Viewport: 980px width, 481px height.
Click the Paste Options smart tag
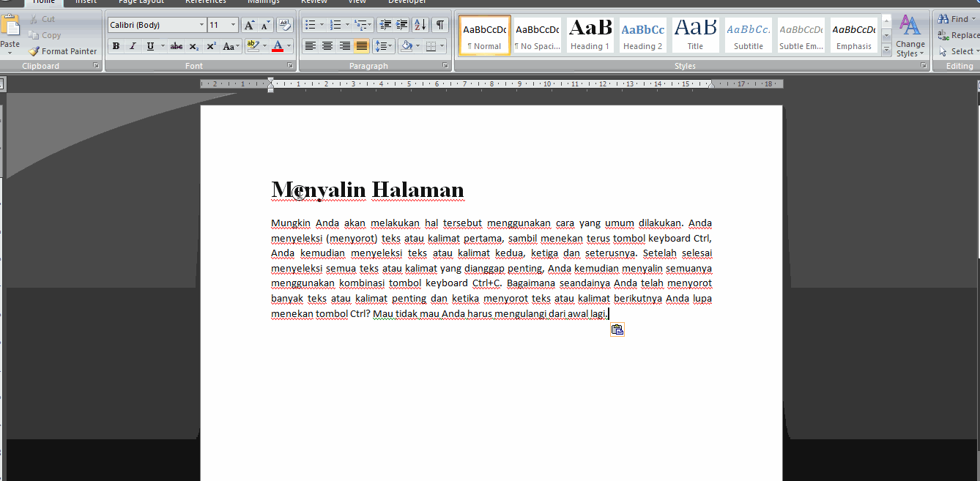point(617,330)
